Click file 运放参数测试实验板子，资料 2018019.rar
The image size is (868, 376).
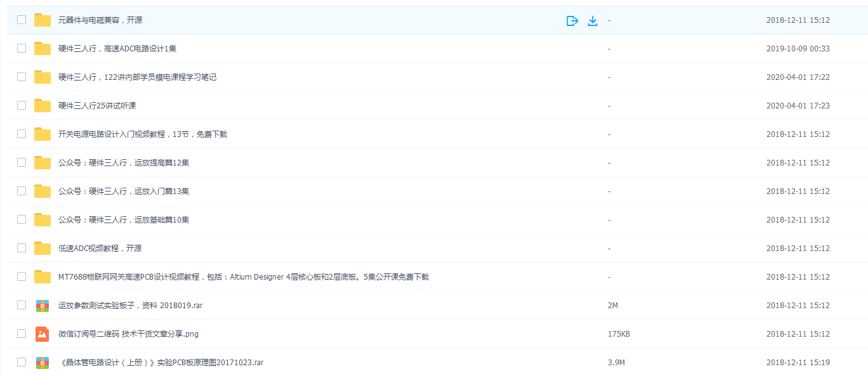pyautogui.click(x=131, y=306)
